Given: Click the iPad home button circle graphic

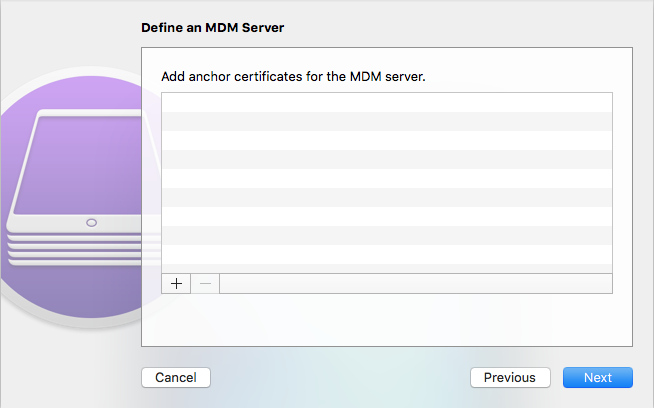Looking at the screenshot, I should coord(91,223).
